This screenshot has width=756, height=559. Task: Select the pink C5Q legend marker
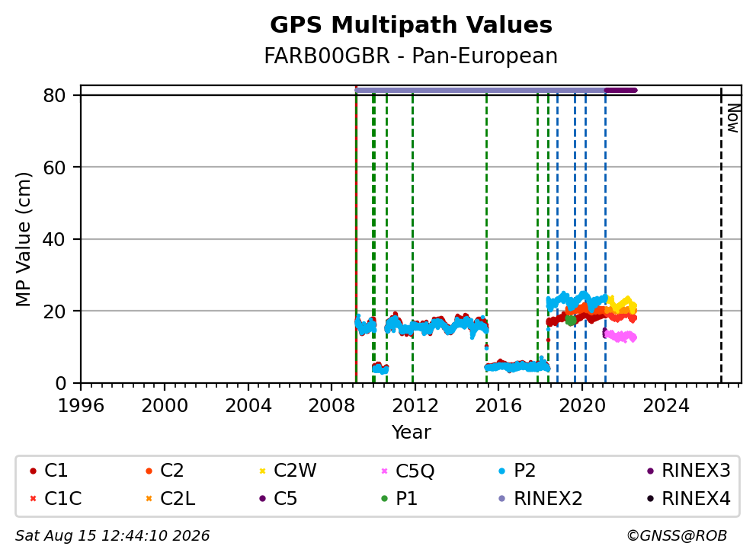384,471
